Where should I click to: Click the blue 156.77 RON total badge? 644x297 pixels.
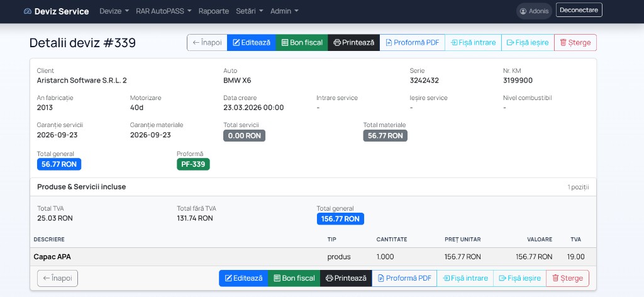coord(340,219)
